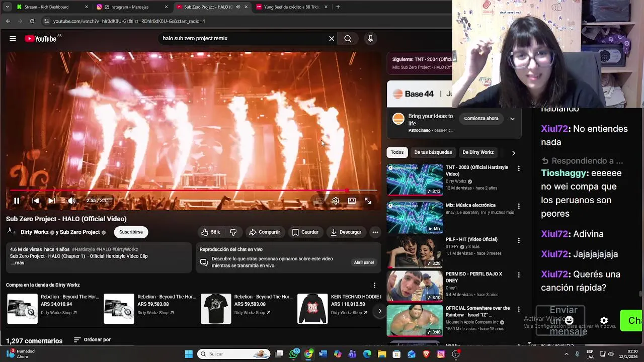Image resolution: width=644 pixels, height=362 pixels.
Task: Open options for TNT - 2003 video
Action: pos(519,168)
